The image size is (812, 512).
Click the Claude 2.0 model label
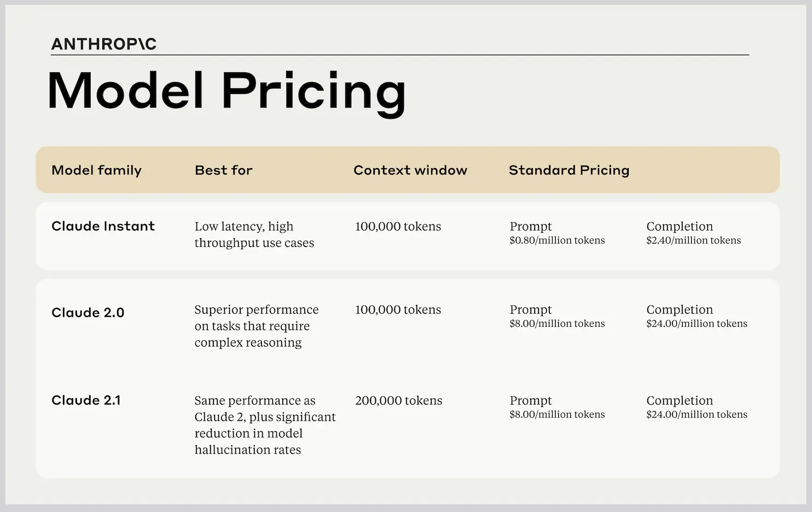click(x=88, y=312)
